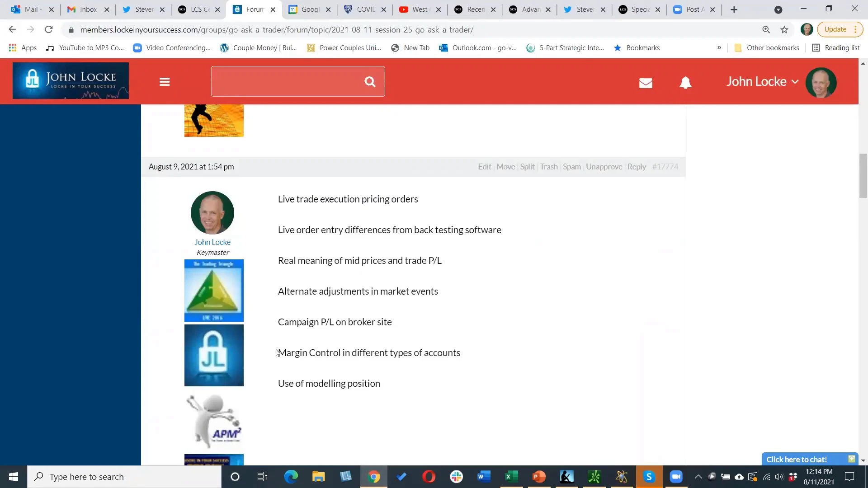Open the Chrome profile avatar in the toolbar
868x488 pixels.
click(807, 29)
